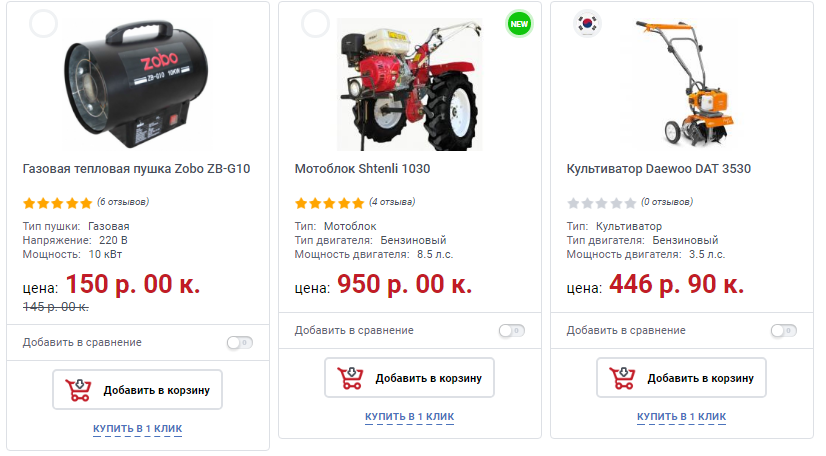Add Zobo ZB-G10 heat gun to cart
826x456 pixels.
point(137,390)
